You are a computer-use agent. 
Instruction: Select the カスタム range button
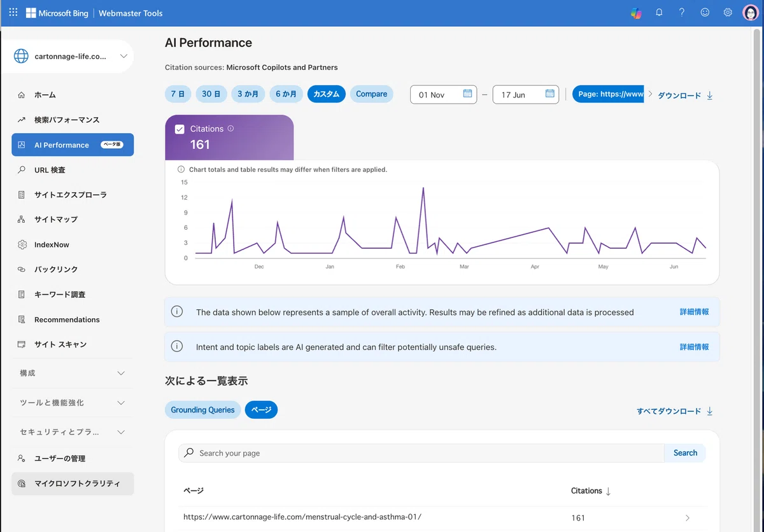(327, 94)
